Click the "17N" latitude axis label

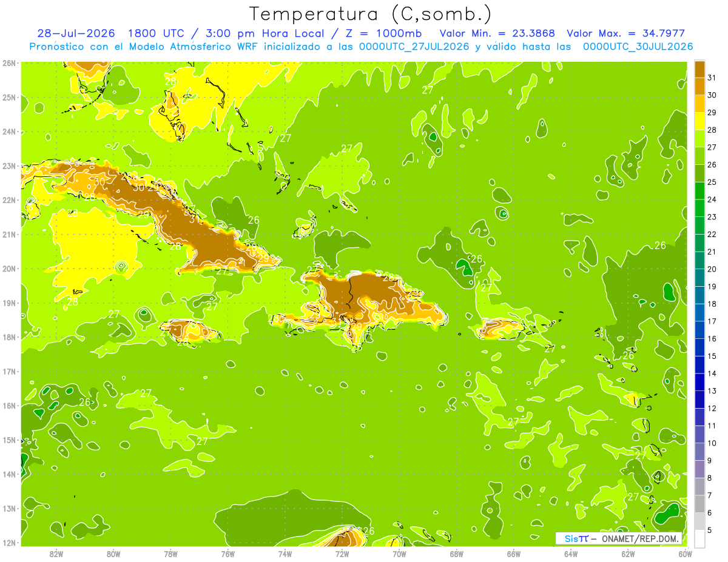pos(8,372)
